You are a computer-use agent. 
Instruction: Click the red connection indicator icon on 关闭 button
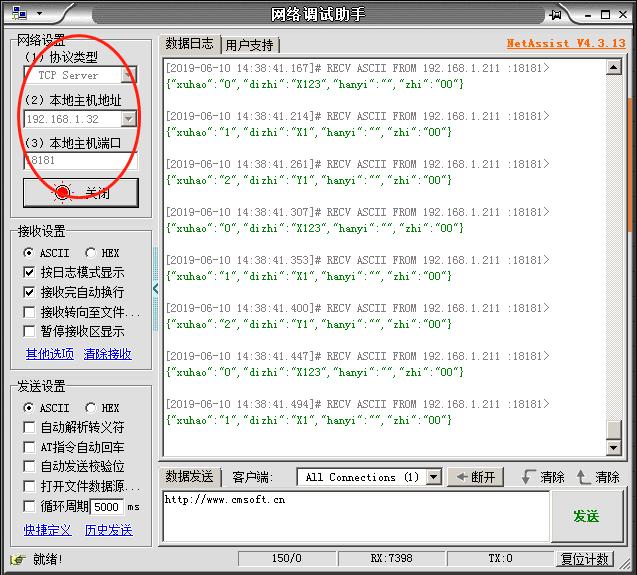click(x=63, y=192)
